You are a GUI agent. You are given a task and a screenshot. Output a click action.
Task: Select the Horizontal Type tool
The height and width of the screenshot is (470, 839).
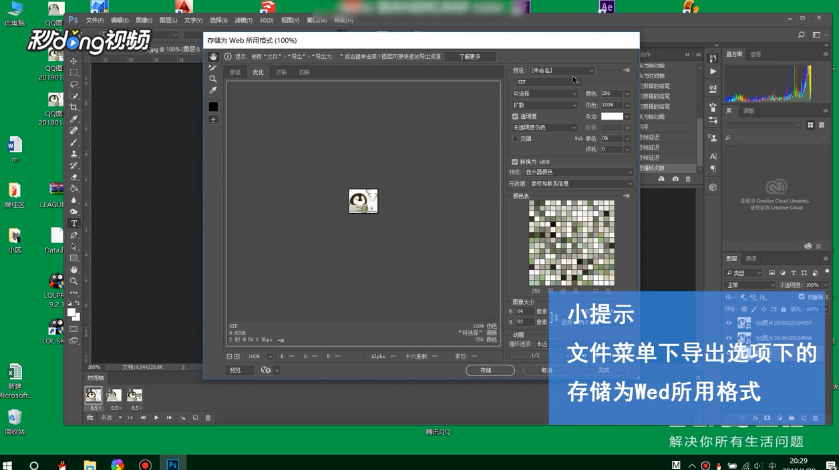coord(74,223)
